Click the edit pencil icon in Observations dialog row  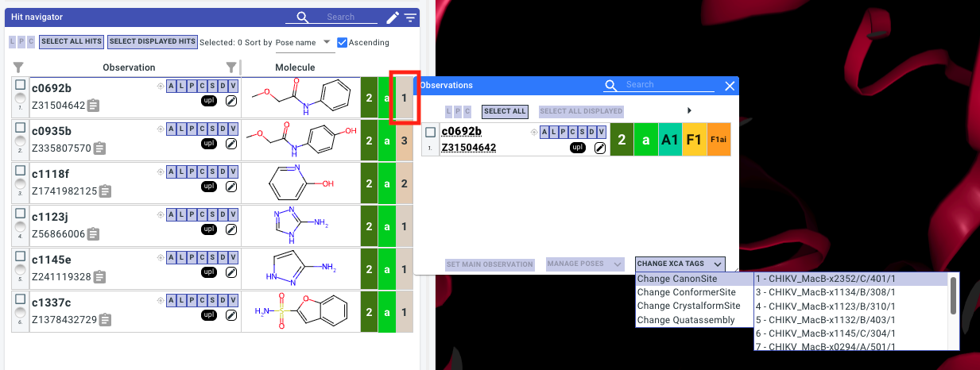600,147
